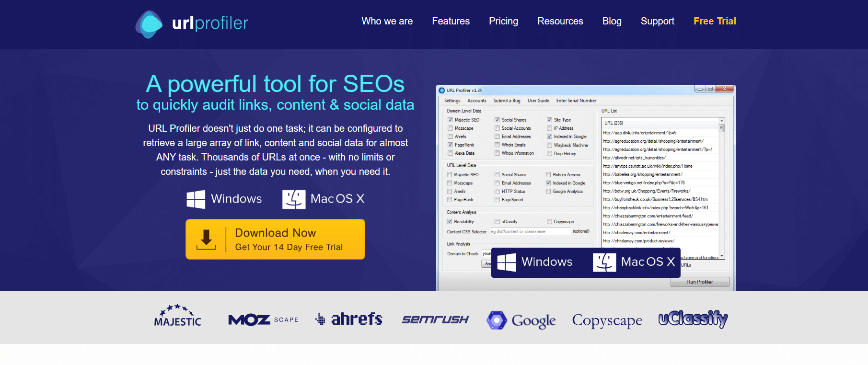This screenshot has height=365, width=868.
Task: Click the Mac Finder icon on the screenshot overlay
Action: [604, 262]
